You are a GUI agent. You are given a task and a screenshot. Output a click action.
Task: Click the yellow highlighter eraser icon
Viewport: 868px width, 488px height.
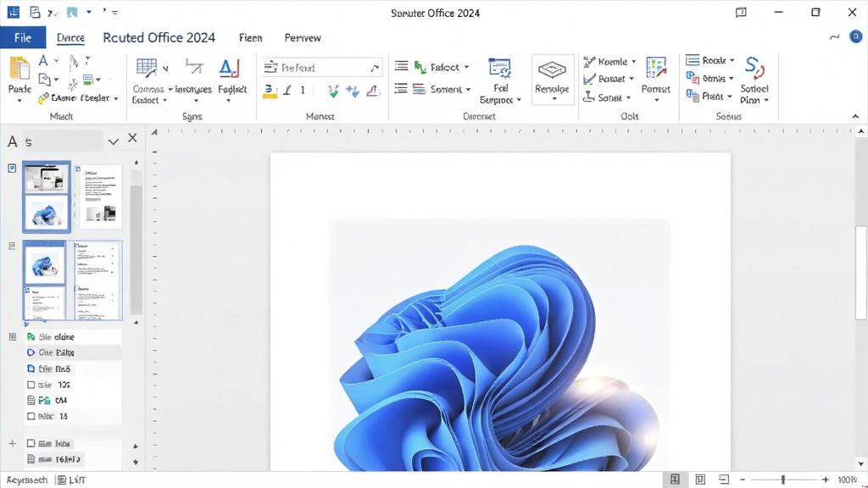pos(43,98)
